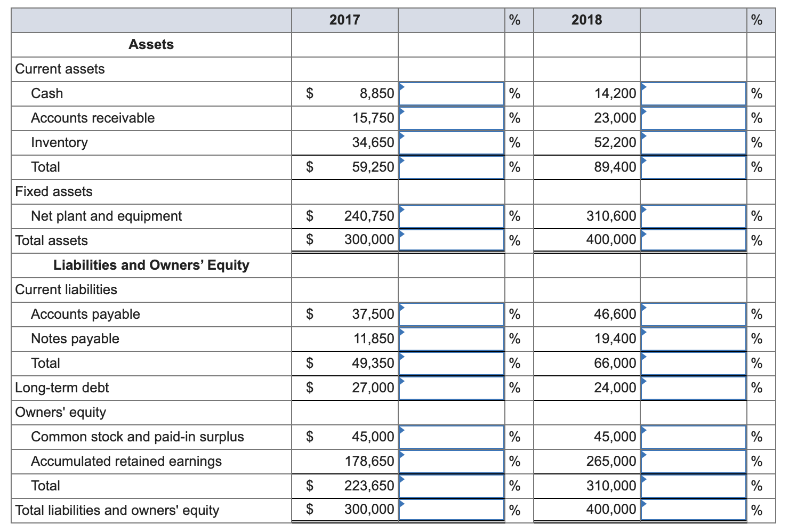Click the Fixed assets row label
This screenshot has width=805, height=532.
click(54, 191)
